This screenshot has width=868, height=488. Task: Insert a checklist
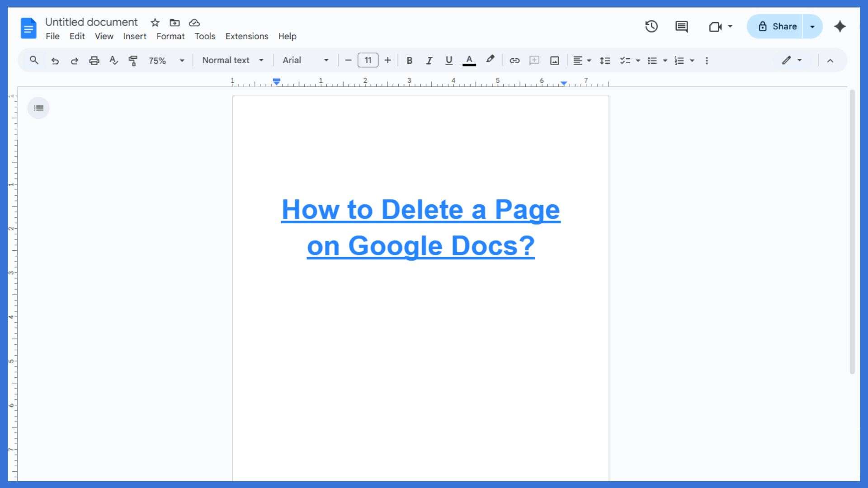click(625, 61)
